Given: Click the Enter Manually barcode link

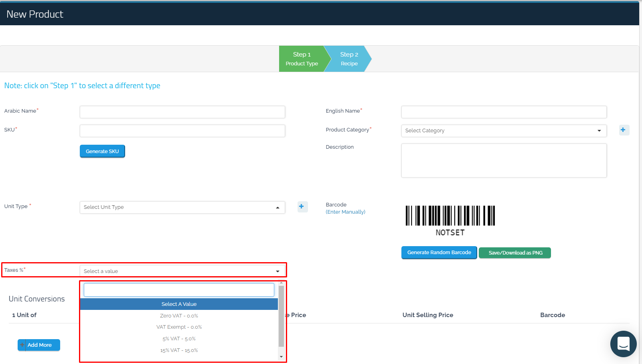Looking at the screenshot, I should coord(345,212).
